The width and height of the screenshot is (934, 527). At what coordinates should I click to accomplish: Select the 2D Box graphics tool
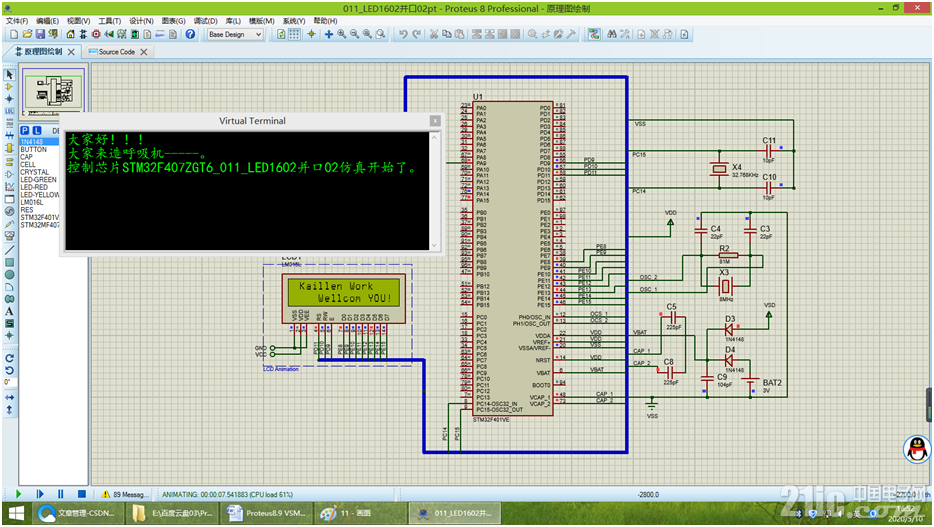(x=10, y=263)
